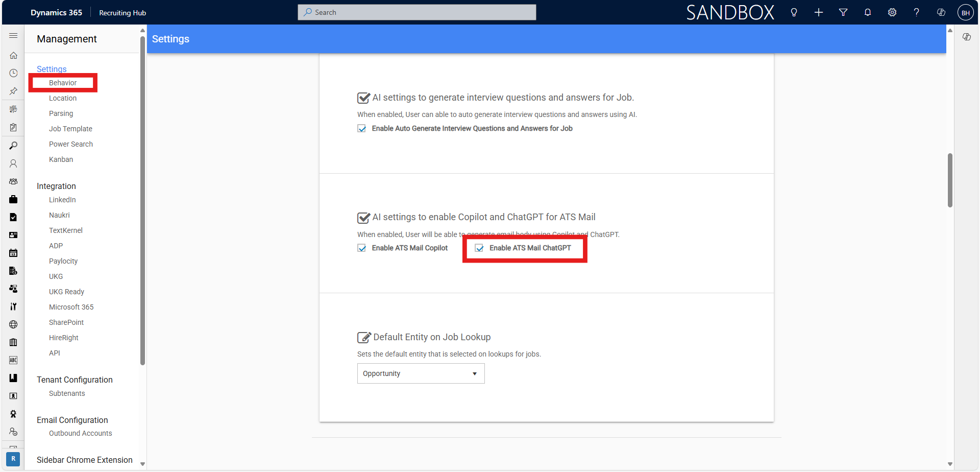Open the Opportunity default entity dropdown

(421, 373)
